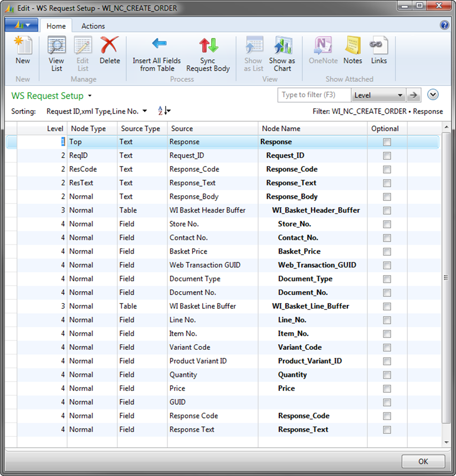
Task: Enable Optional for the GUID field row
Action: 387,402
